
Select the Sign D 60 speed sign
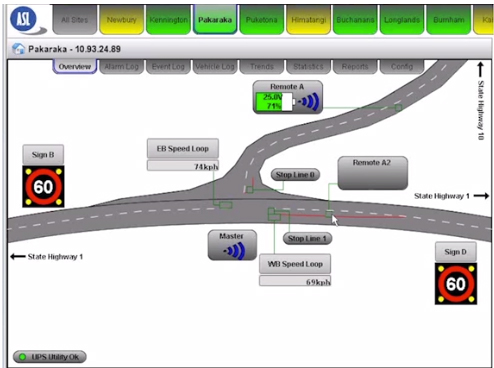click(456, 284)
